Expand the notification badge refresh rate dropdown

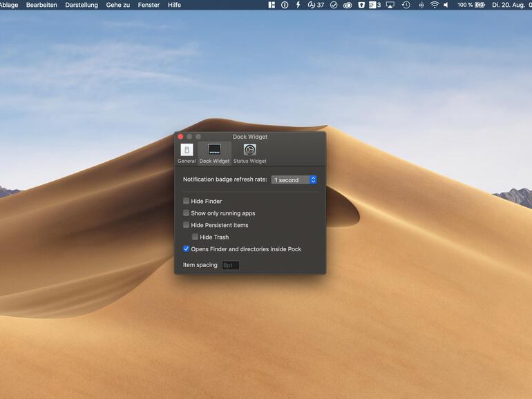click(x=294, y=180)
